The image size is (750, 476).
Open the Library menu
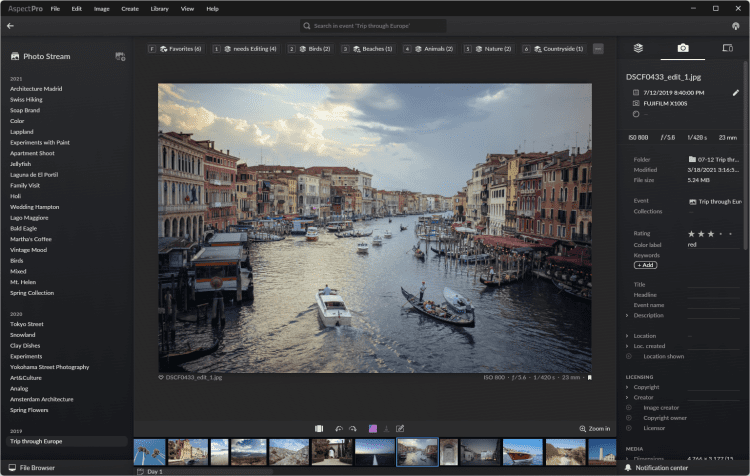click(159, 8)
